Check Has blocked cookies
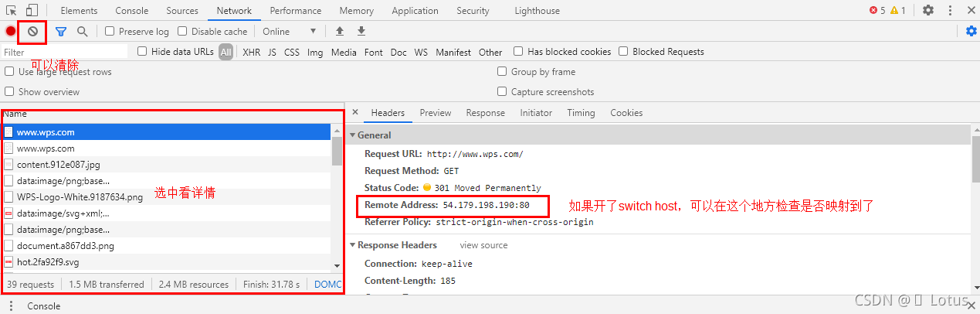This screenshot has height=314, width=980. click(518, 52)
